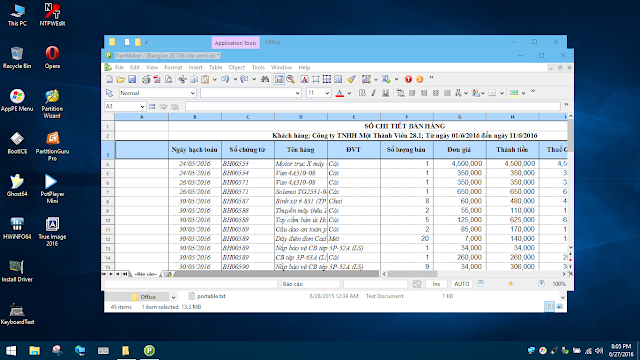Click the Export to PDF icon
640x360 pixels.
pos(157,79)
